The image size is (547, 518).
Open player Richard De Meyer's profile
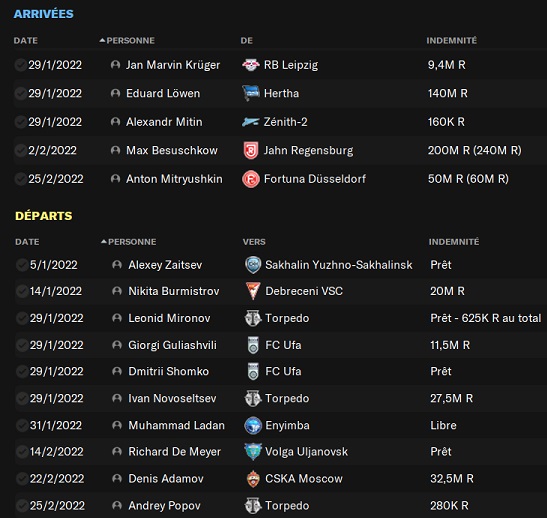tap(174, 452)
